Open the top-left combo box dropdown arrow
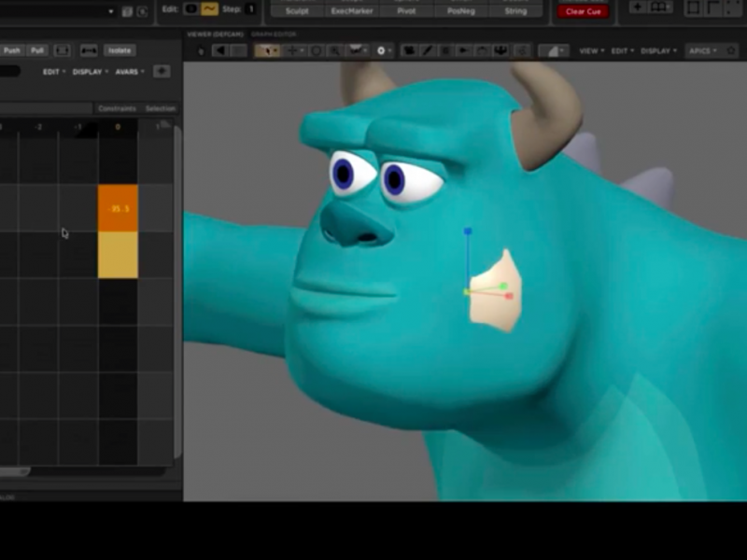This screenshot has width=747, height=560. [110, 11]
